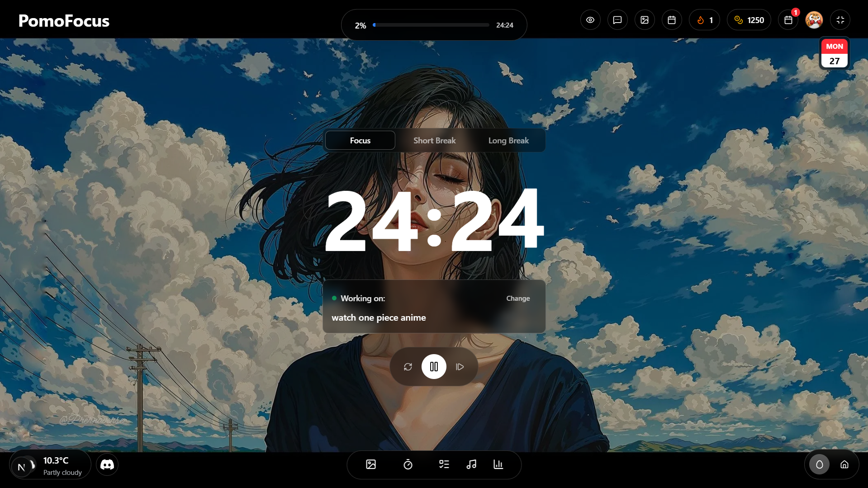Image resolution: width=868 pixels, height=488 pixels.
Task: Skip to the next session
Action: [460, 367]
